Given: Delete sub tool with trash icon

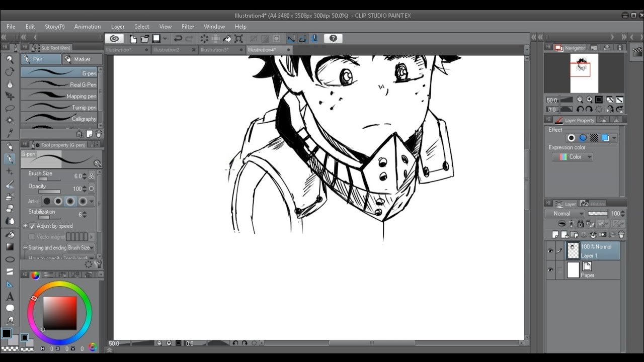Looking at the screenshot, I should coord(99,134).
